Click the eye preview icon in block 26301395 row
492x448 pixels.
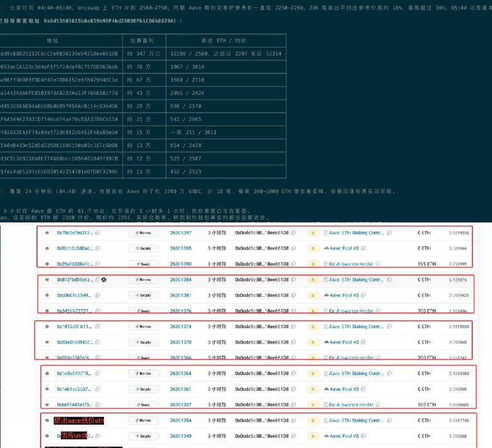coord(47,248)
